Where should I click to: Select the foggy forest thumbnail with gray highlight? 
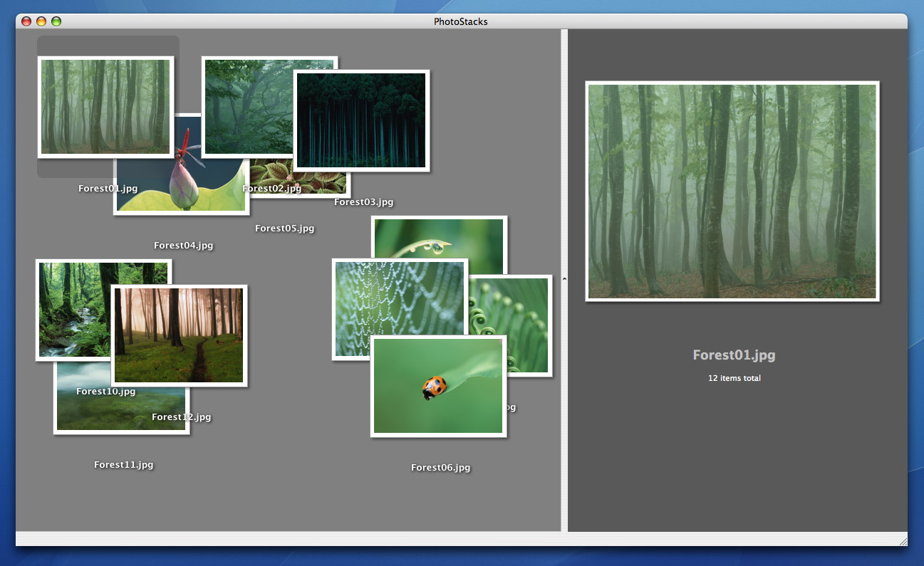[x=105, y=107]
